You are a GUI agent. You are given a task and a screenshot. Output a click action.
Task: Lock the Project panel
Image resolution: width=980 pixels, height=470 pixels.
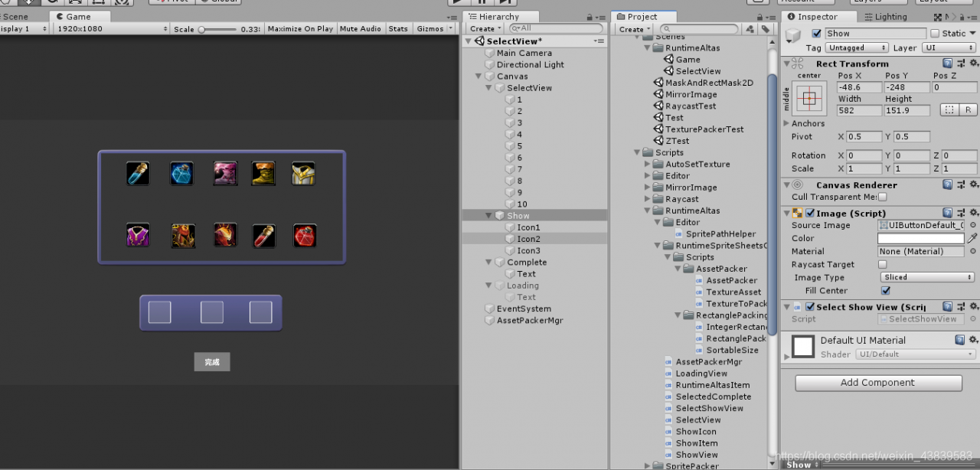pos(760,17)
